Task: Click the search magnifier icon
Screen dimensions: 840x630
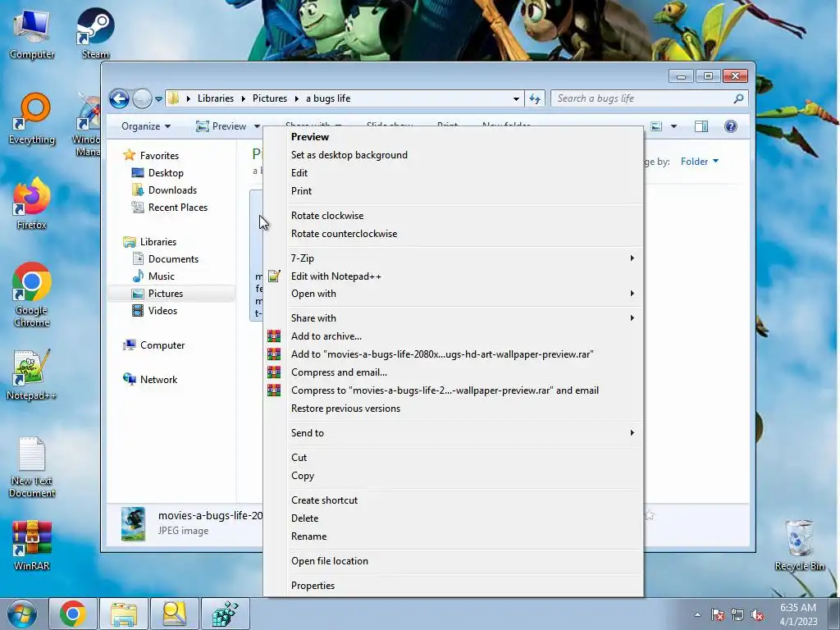Action: [738, 98]
